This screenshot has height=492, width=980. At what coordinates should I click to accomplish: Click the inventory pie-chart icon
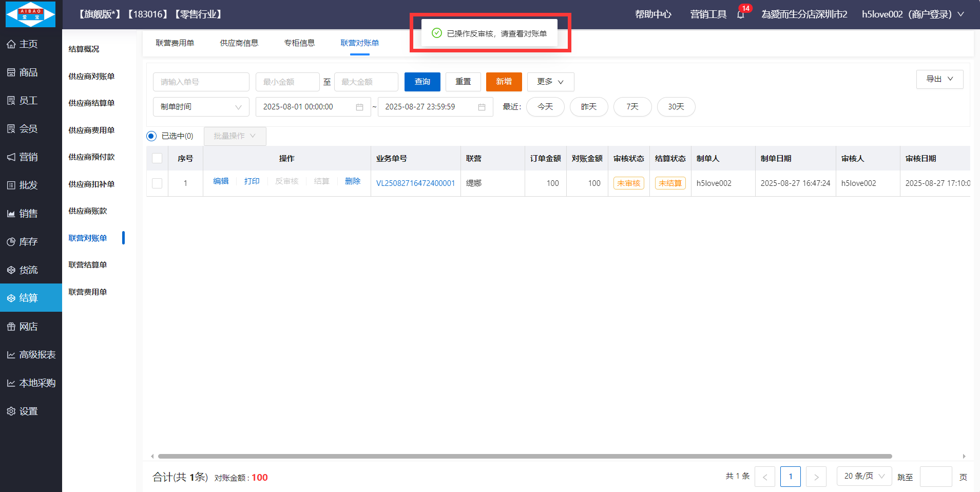coord(11,242)
